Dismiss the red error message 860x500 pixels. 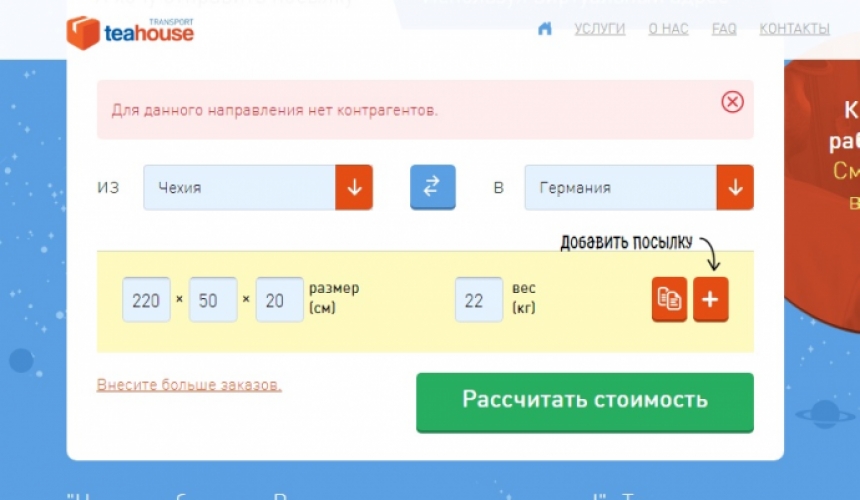click(732, 102)
